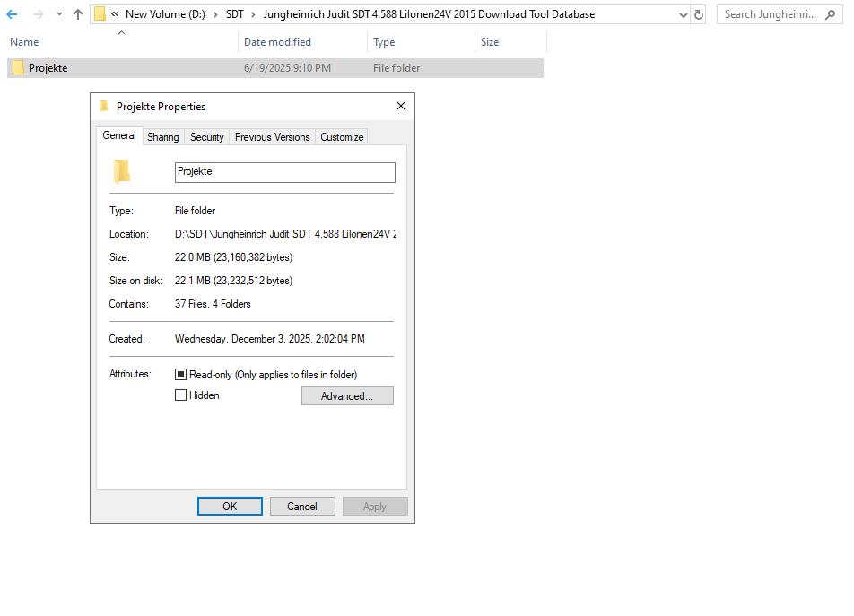Expand the recent locations dropdown arrow
This screenshot has height=616, width=854.
click(58, 14)
